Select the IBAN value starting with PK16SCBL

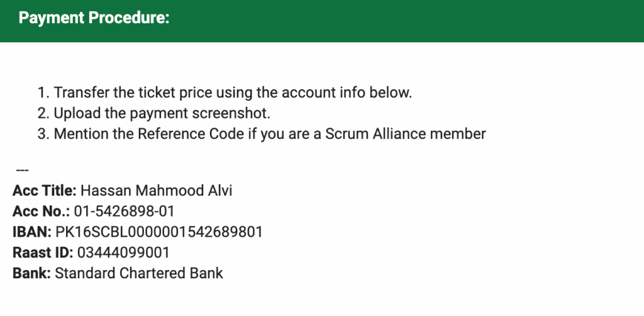pos(158,232)
